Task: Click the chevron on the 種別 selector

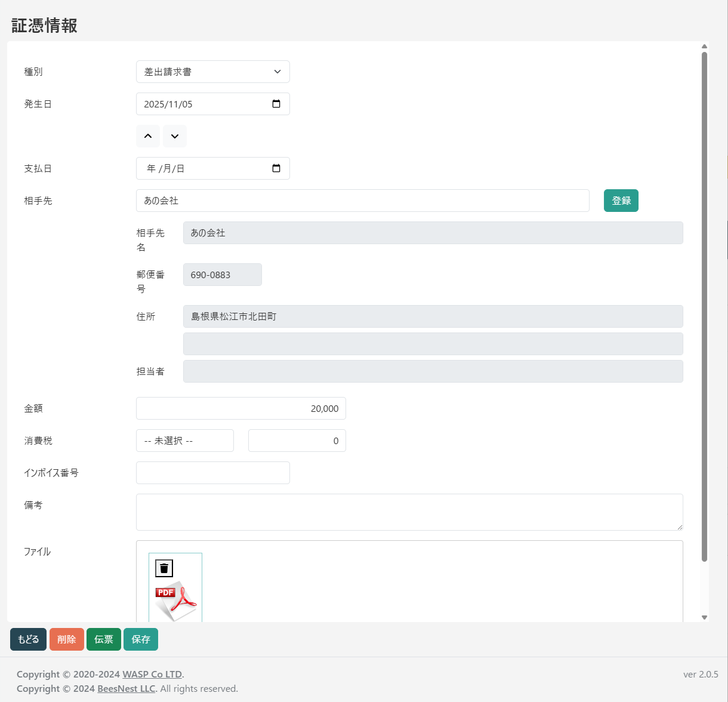Action: [277, 72]
